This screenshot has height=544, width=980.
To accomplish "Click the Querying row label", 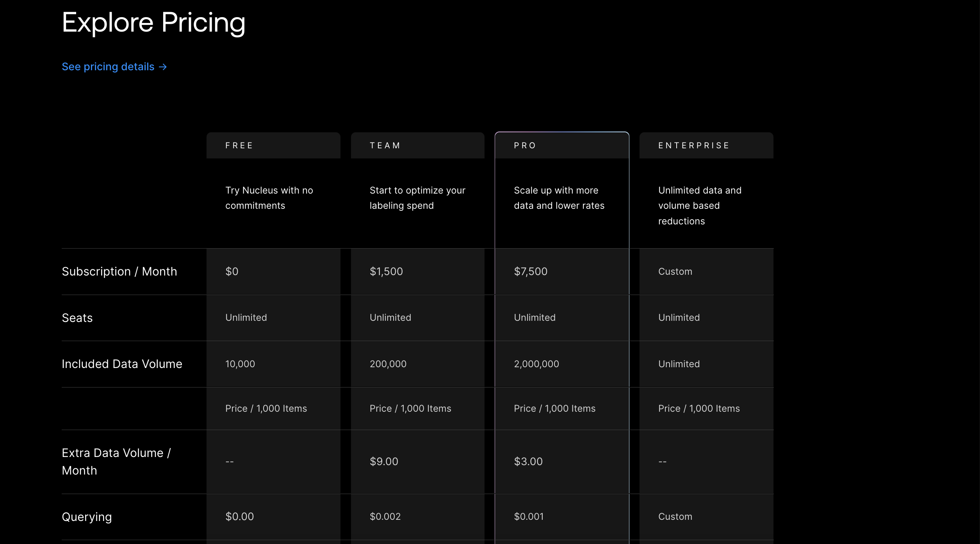I will coord(87,517).
